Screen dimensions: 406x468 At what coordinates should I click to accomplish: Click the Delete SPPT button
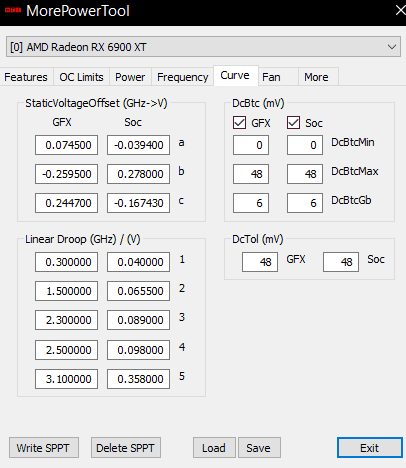126,448
